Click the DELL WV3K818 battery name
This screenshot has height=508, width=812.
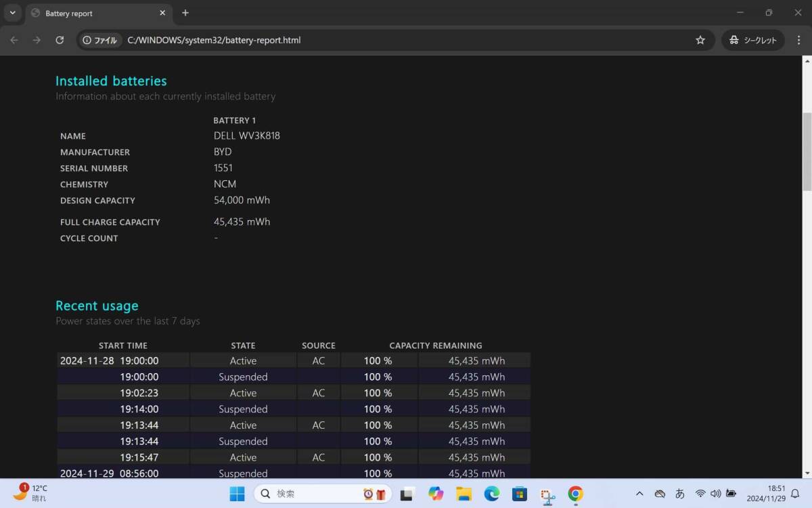point(246,135)
